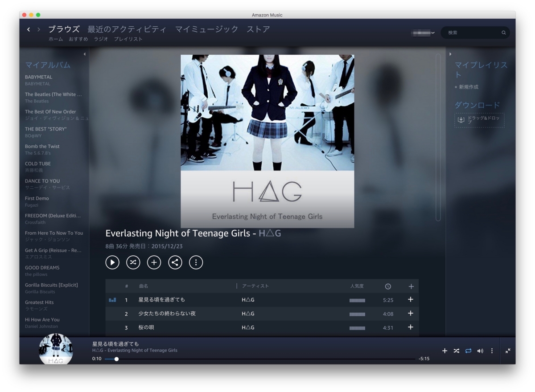Viewport: 535px width, 392px height.
Task: Click the download drag & drop icon
Action: (461, 120)
